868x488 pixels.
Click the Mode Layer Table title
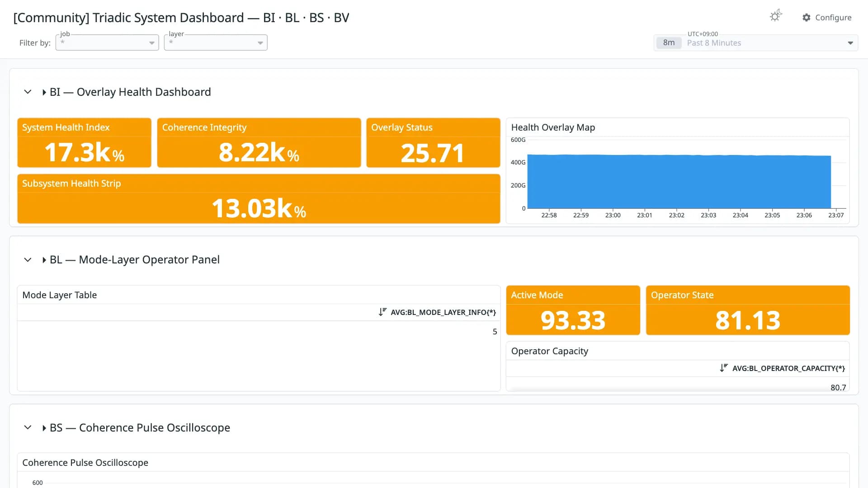[60, 295]
